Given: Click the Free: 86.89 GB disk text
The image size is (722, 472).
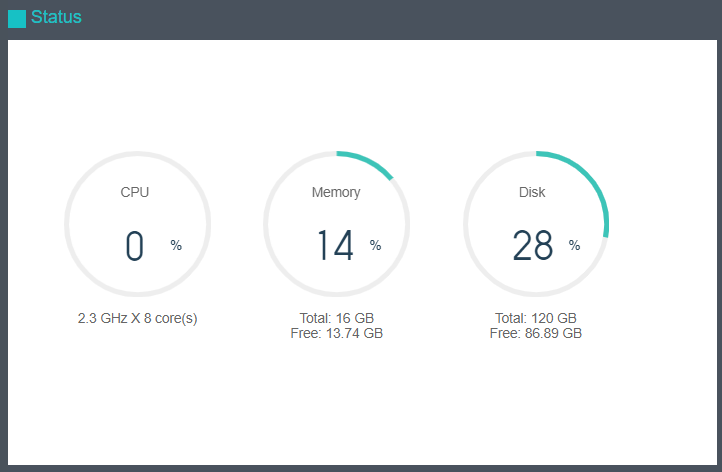Looking at the screenshot, I should point(536,333).
